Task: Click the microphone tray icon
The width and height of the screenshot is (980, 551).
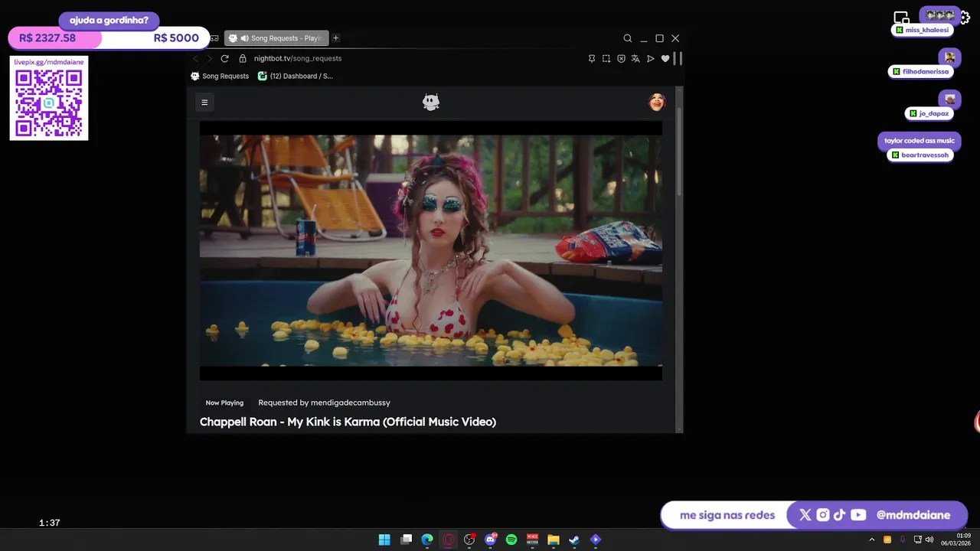Action: tap(902, 540)
